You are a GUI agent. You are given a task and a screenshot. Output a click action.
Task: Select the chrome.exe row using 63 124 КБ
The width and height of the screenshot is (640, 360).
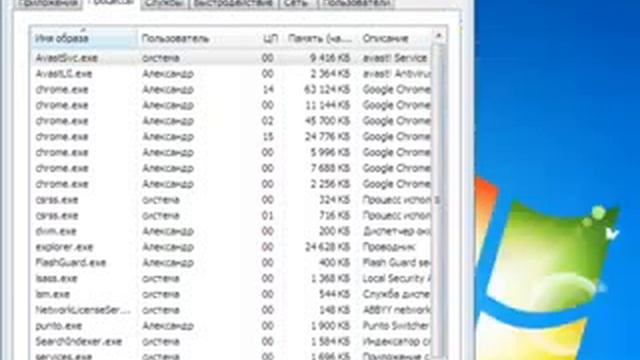coord(231,89)
